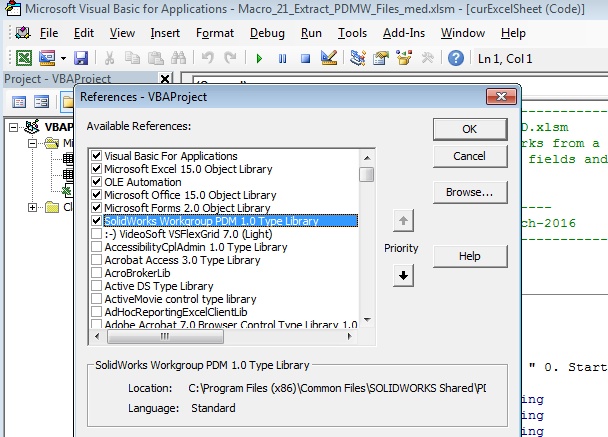Click the Reset stop icon
Viewport: 608px width, 437px height.
click(306, 59)
